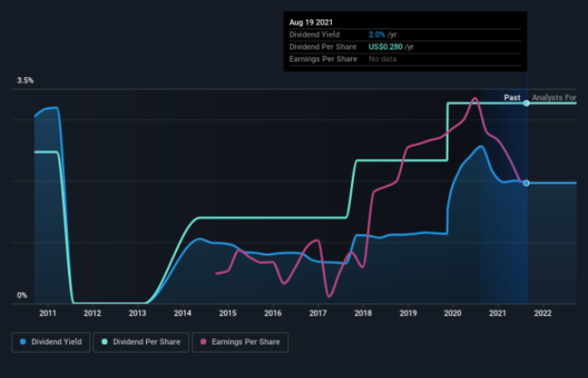The height and width of the screenshot is (378, 588).
Task: Click the 2019 x-axis label
Action: [408, 313]
